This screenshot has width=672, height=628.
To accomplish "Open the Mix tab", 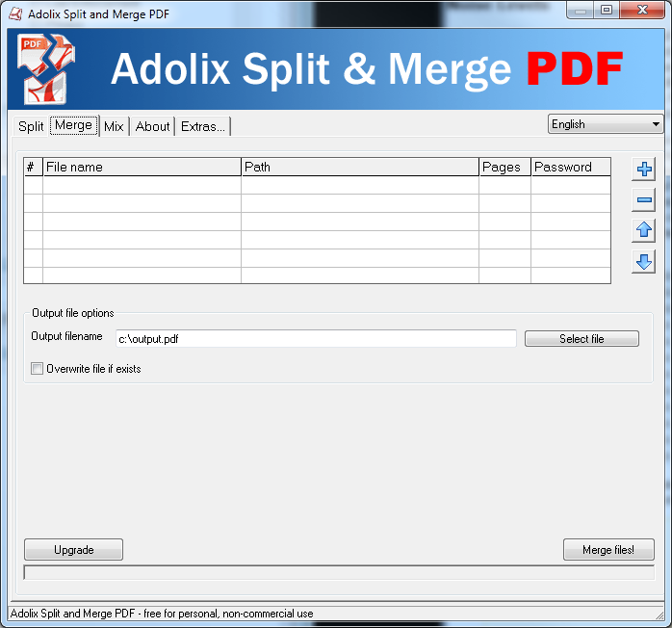I will (x=114, y=126).
